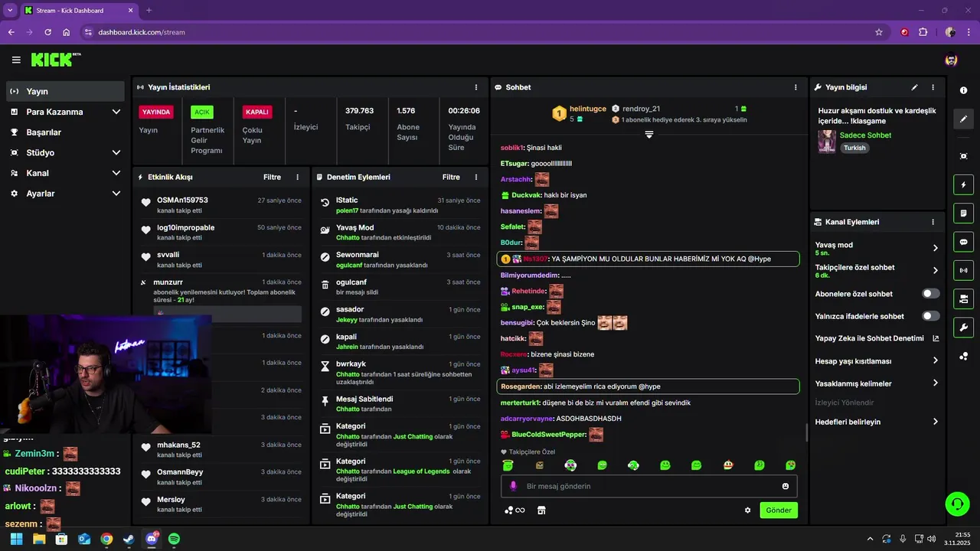Send the message with Gönder button
Screen dimensions: 980x551
point(779,510)
